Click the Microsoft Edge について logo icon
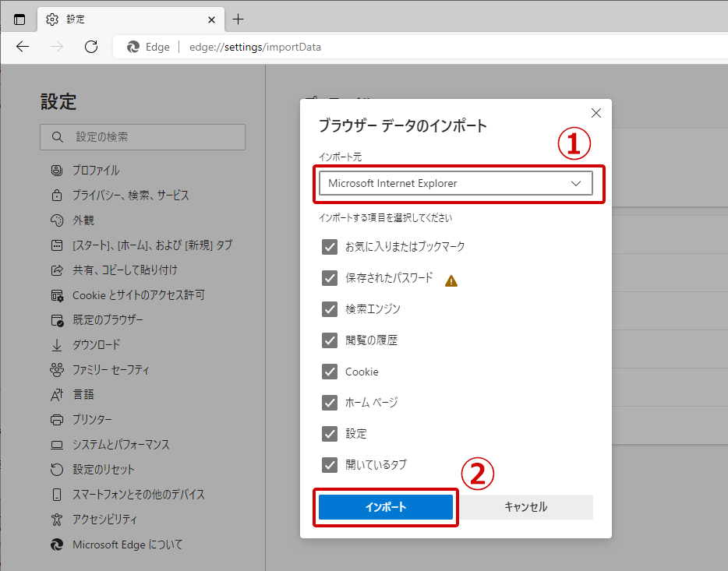The height and width of the screenshot is (571, 728). pyautogui.click(x=57, y=544)
